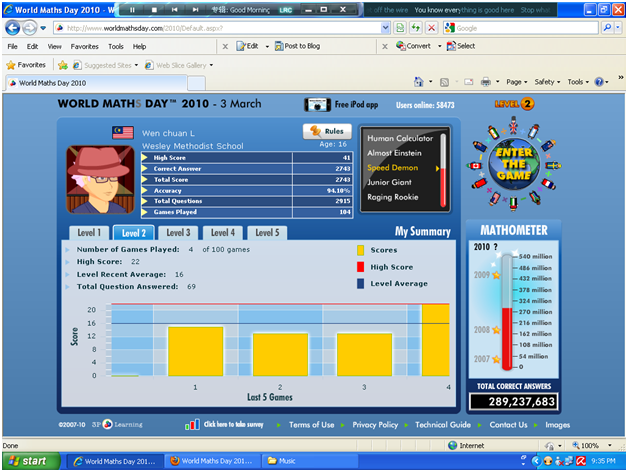Click the Enter The Game globe
The image size is (628, 472).
point(514,164)
